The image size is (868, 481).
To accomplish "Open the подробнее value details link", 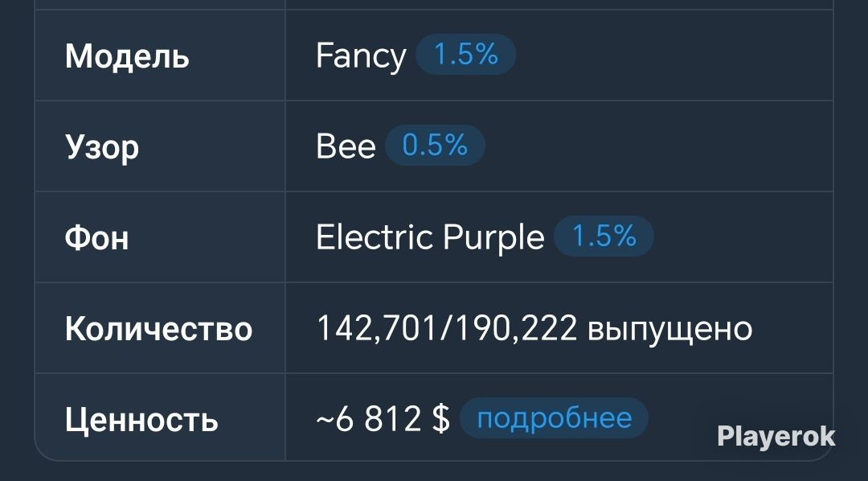I will (554, 417).
